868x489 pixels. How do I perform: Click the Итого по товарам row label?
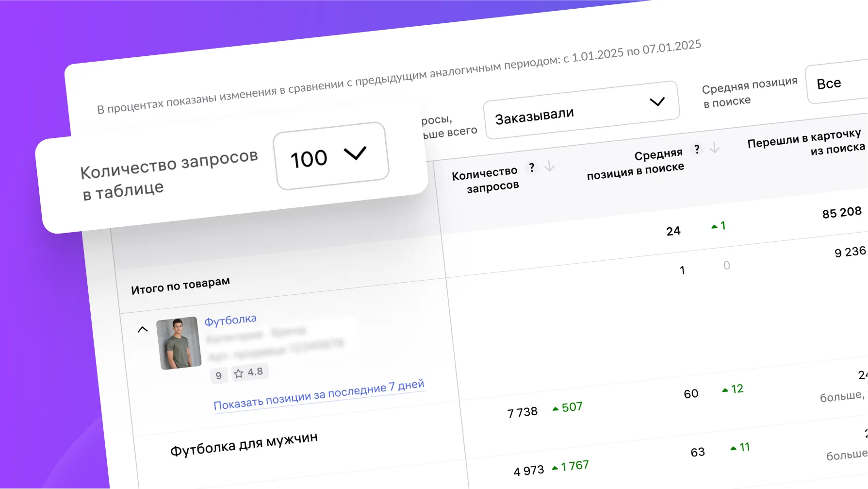pos(180,286)
